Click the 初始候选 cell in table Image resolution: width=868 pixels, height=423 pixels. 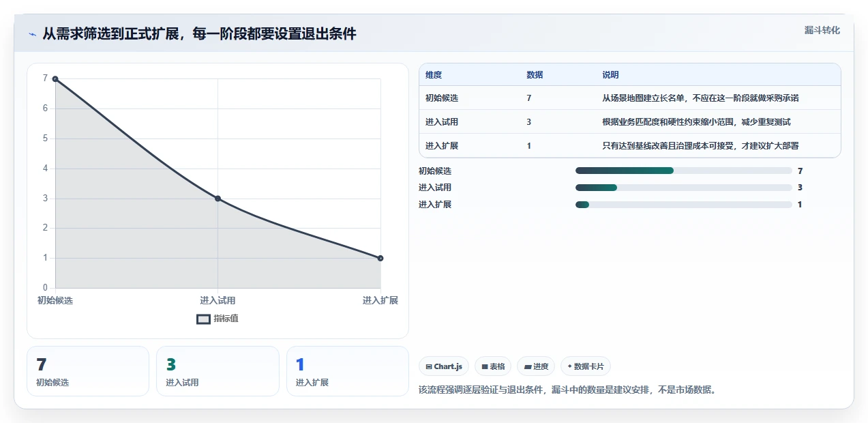(x=442, y=98)
